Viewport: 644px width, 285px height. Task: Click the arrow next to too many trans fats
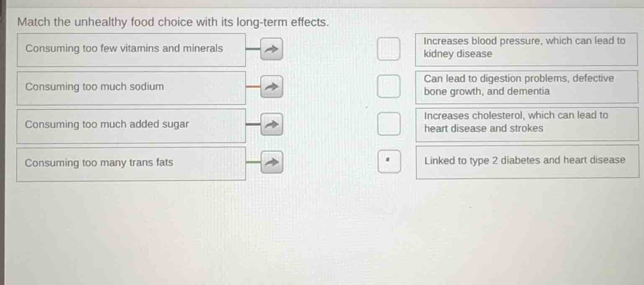pos(271,163)
